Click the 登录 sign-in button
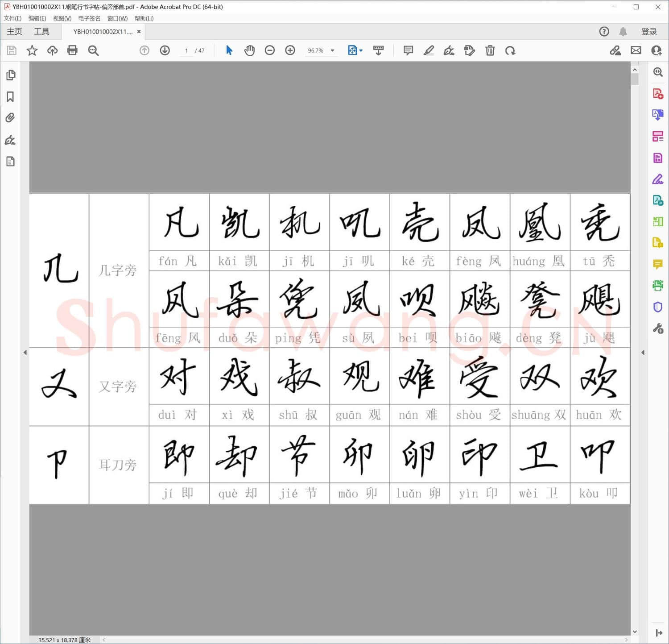This screenshot has width=669, height=644. pos(649,32)
